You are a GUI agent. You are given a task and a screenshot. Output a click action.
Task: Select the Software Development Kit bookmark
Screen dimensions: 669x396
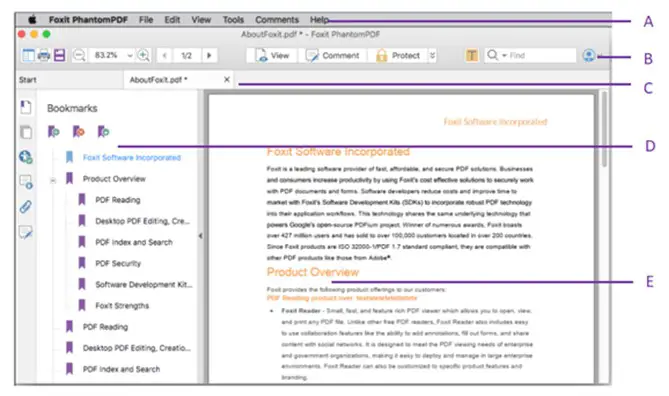[x=144, y=285]
